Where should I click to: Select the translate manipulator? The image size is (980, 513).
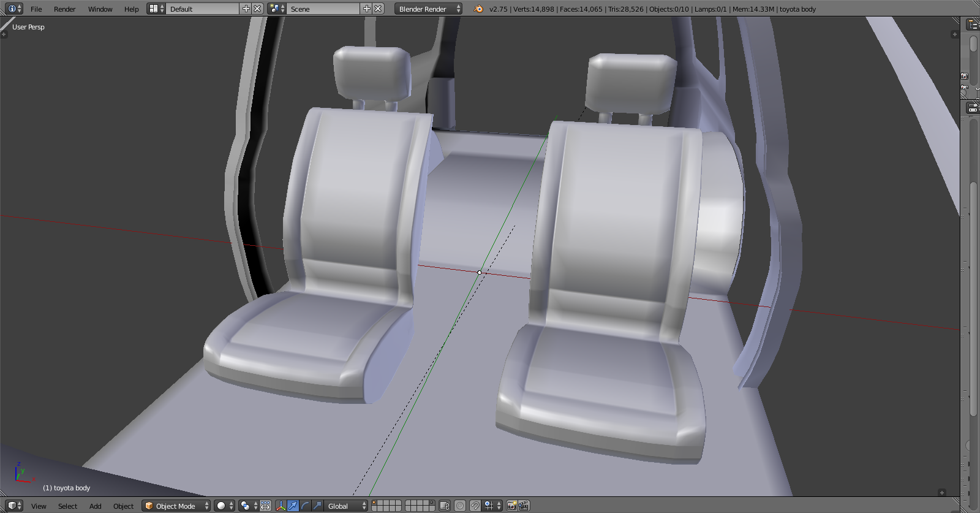coord(293,506)
